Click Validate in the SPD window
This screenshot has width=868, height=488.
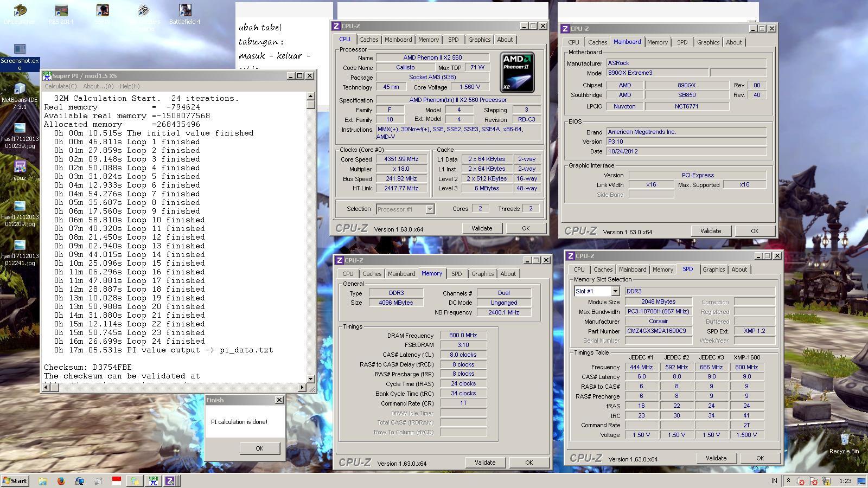click(716, 458)
